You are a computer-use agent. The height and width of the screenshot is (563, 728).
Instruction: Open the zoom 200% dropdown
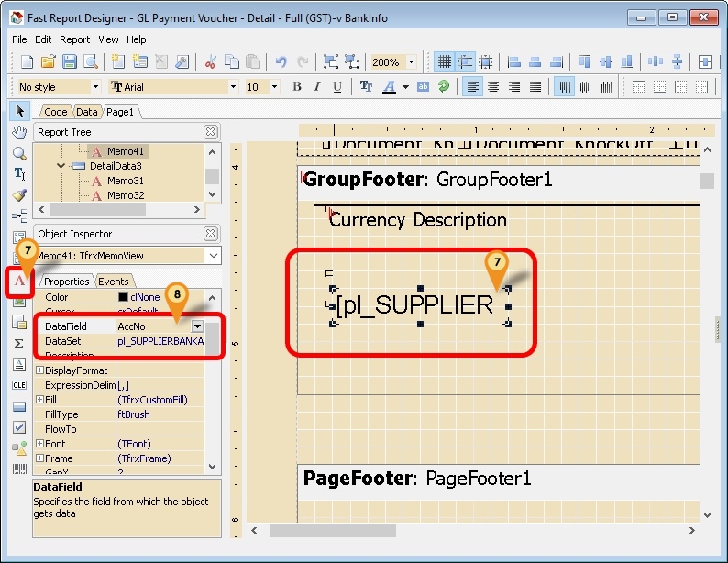(x=411, y=62)
